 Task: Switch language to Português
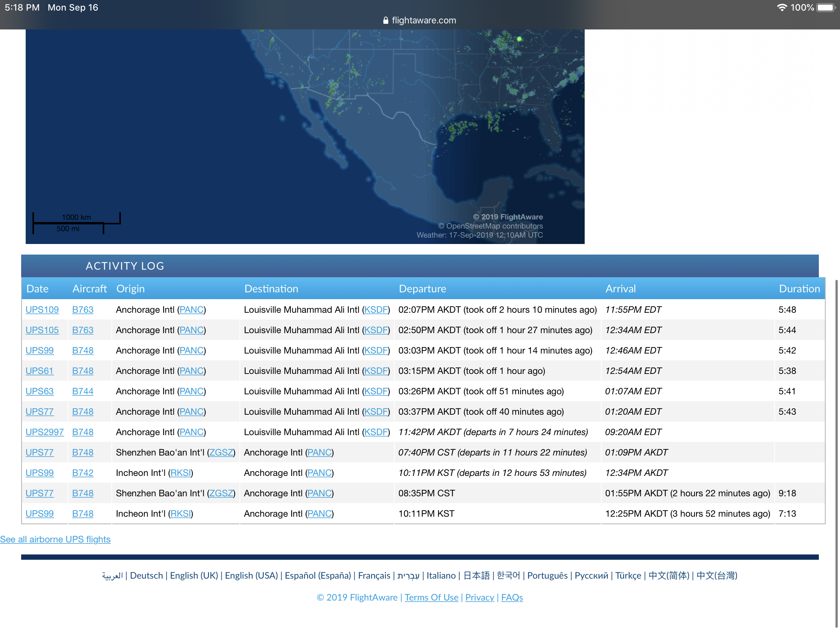547,576
